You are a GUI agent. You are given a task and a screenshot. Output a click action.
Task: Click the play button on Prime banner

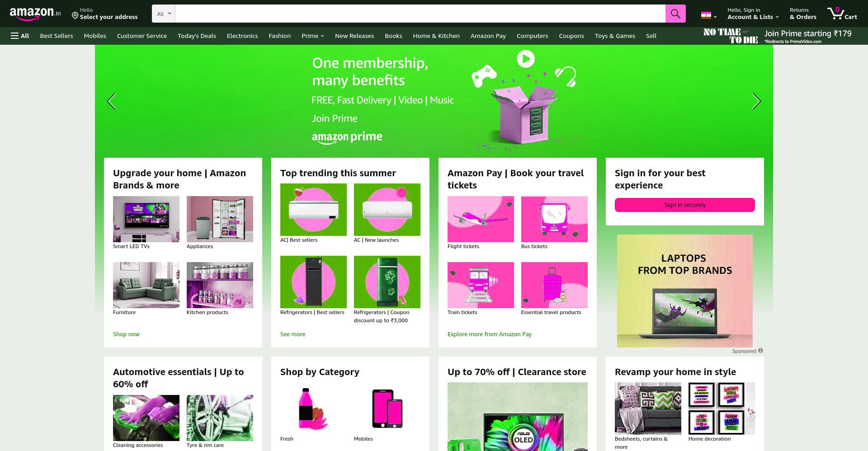[526, 59]
